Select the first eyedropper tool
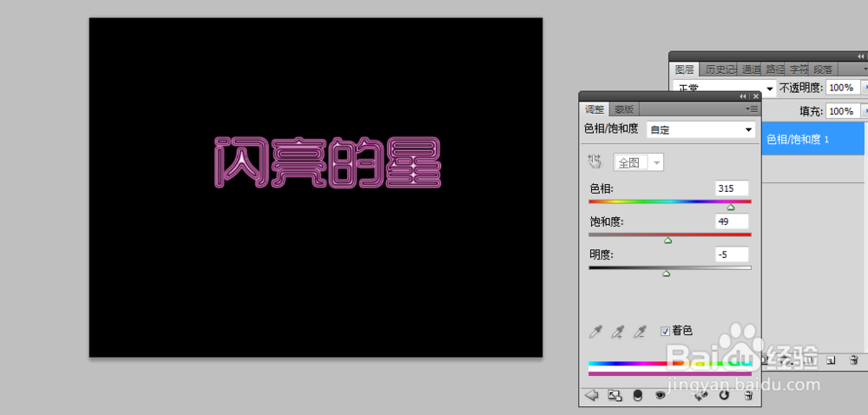The width and height of the screenshot is (868, 415). coord(595,332)
